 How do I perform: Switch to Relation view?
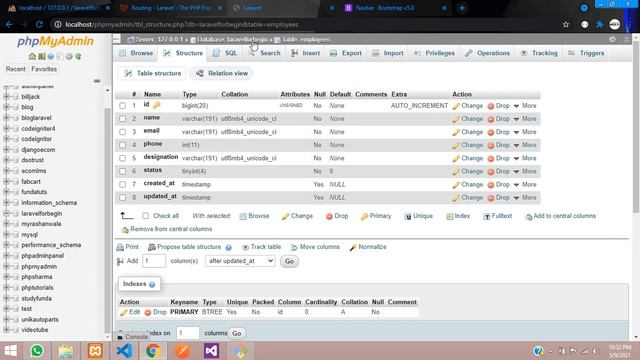click(222, 73)
